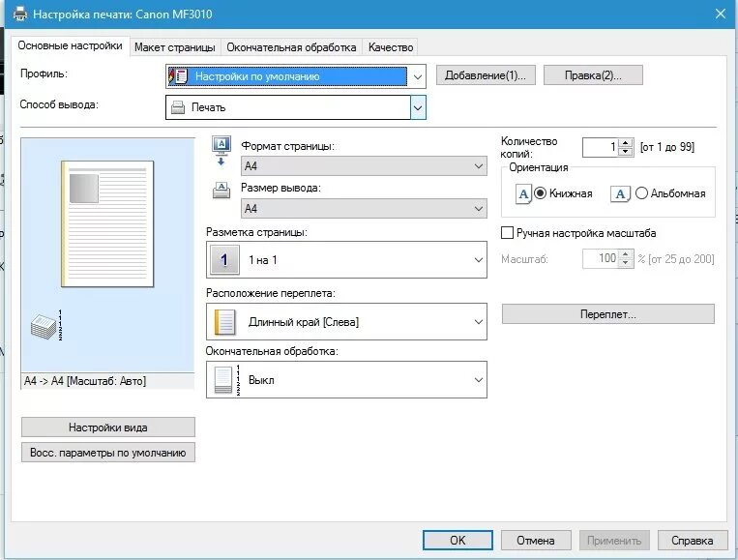The width and height of the screenshot is (738, 560).
Task: Click the 'Масштаб' scale value field
Action: click(600, 258)
